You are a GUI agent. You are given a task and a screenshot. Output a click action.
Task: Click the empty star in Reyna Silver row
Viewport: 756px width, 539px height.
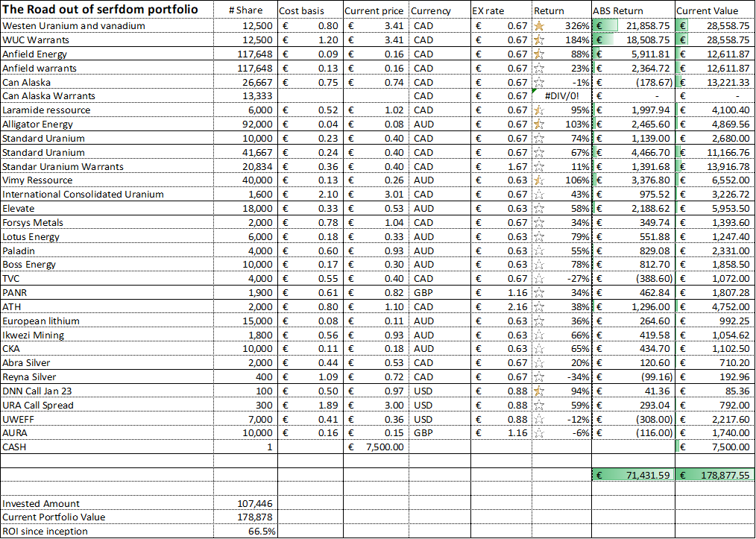(540, 376)
